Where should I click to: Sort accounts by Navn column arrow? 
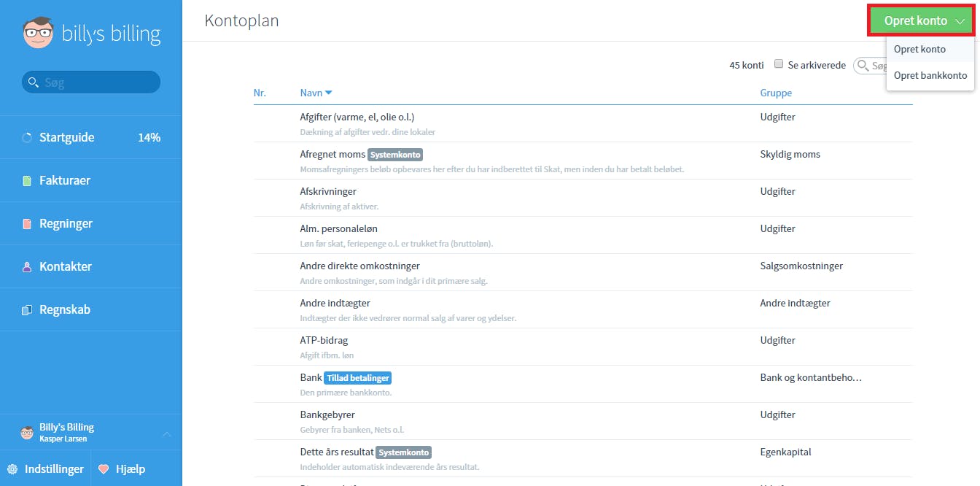328,93
